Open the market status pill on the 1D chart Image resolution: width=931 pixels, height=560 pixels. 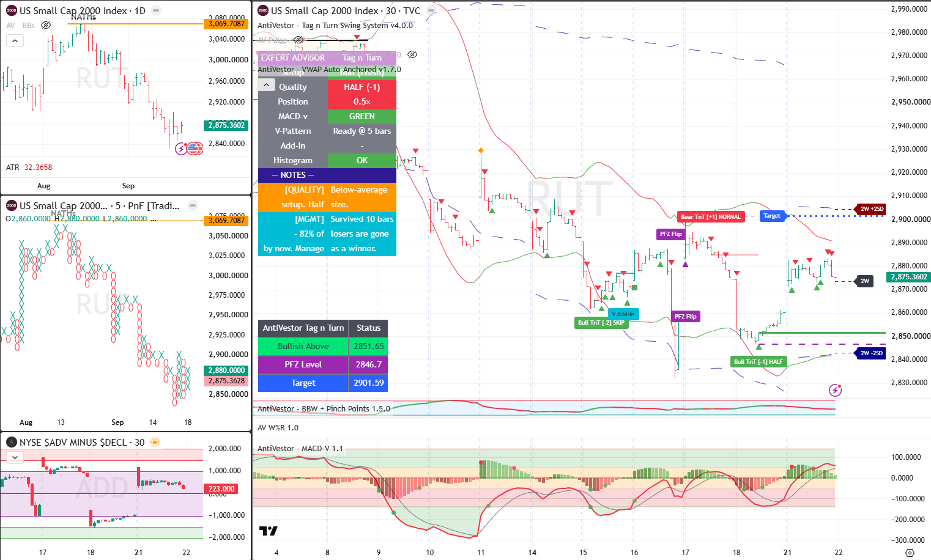tap(156, 10)
